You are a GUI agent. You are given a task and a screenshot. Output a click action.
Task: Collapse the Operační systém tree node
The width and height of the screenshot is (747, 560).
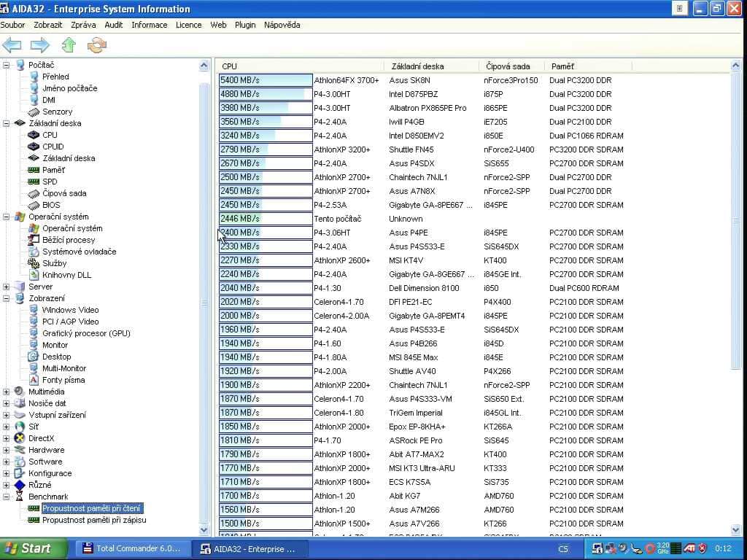click(6, 217)
